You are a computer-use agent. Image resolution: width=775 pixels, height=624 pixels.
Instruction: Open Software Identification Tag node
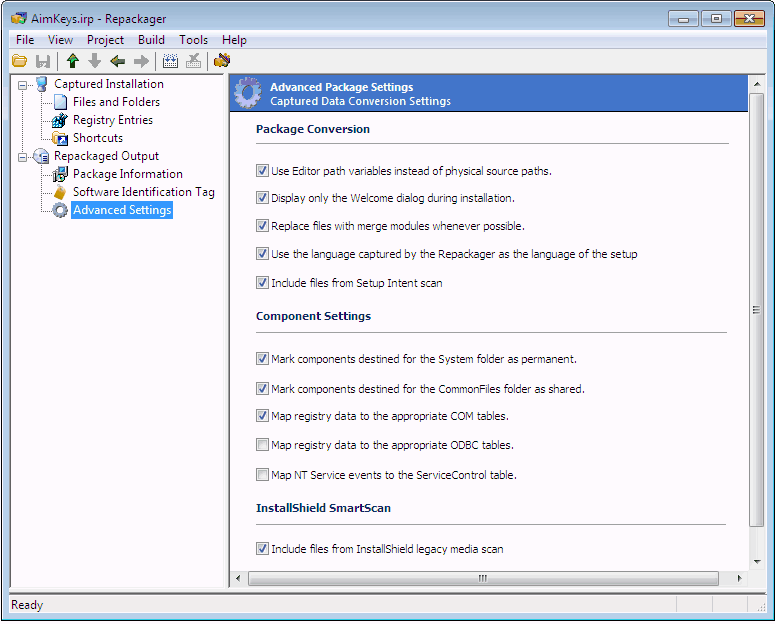143,192
